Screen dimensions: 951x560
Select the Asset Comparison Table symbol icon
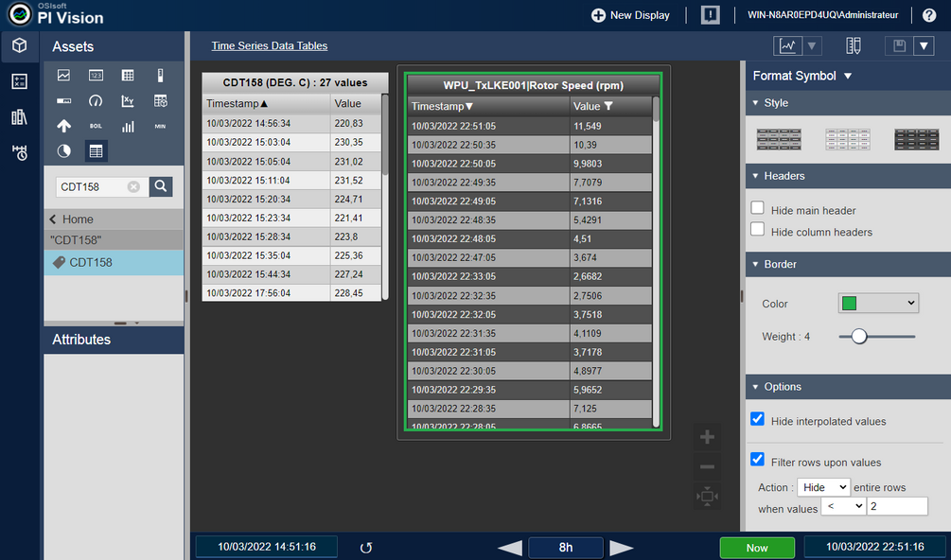[x=160, y=100]
